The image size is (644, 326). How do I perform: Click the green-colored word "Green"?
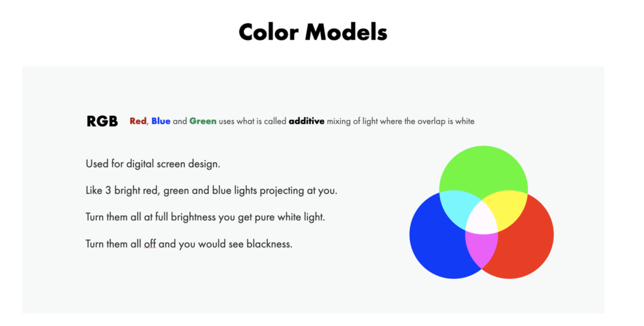tap(203, 121)
